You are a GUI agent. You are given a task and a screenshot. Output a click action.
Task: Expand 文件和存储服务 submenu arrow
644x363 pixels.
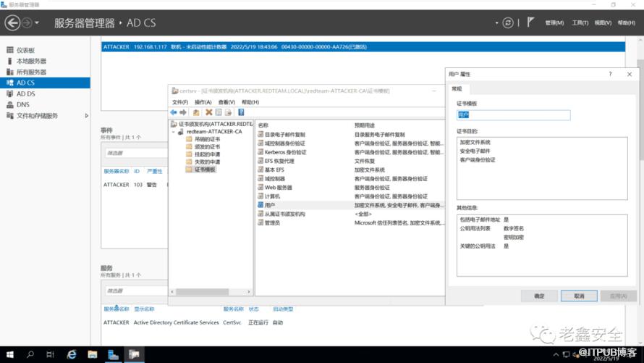point(86,115)
